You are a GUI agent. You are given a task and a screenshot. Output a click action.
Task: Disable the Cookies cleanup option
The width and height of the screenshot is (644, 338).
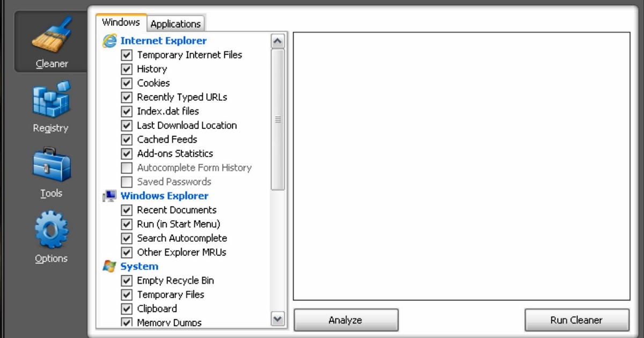126,83
